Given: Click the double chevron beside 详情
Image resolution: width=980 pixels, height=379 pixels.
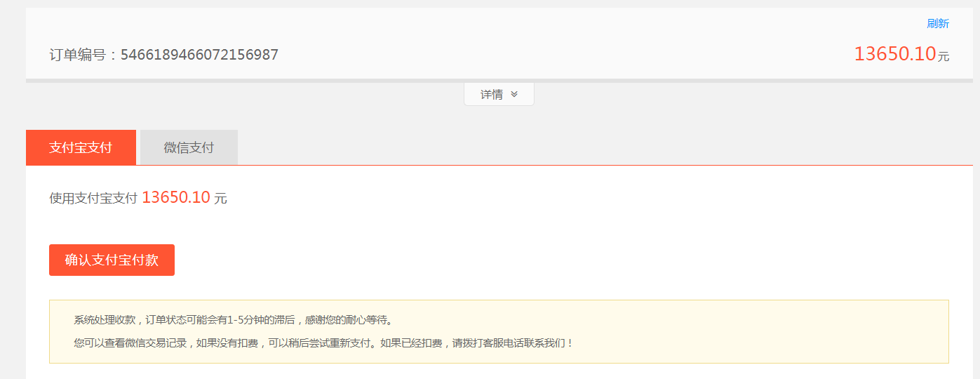Looking at the screenshot, I should pyautogui.click(x=514, y=95).
